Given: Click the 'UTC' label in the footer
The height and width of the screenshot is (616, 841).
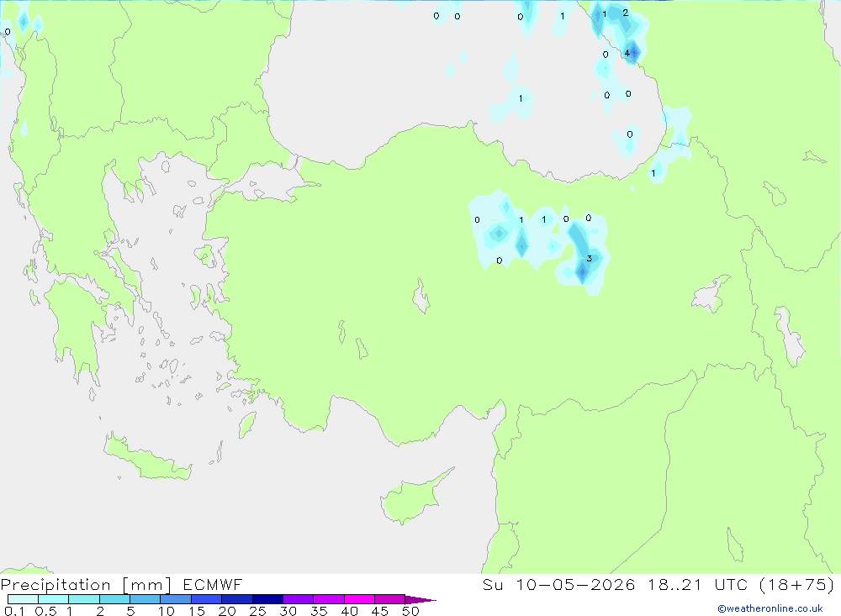Looking at the screenshot, I should coord(731,584).
